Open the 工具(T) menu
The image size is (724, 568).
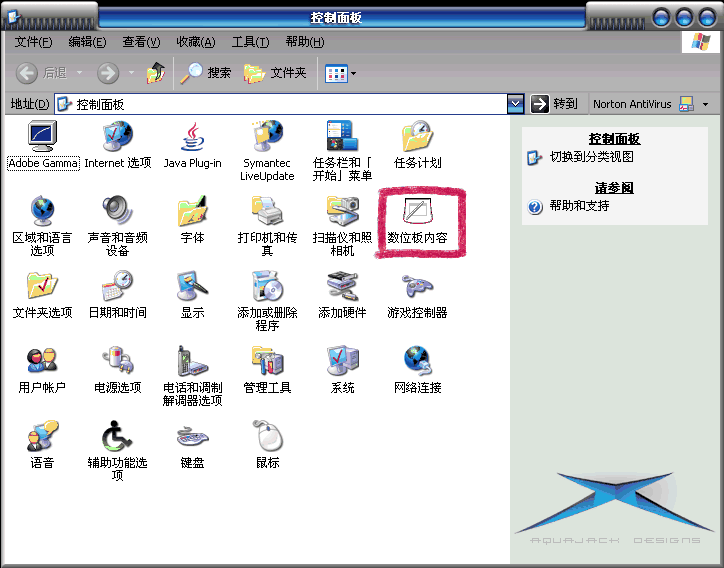click(250, 42)
